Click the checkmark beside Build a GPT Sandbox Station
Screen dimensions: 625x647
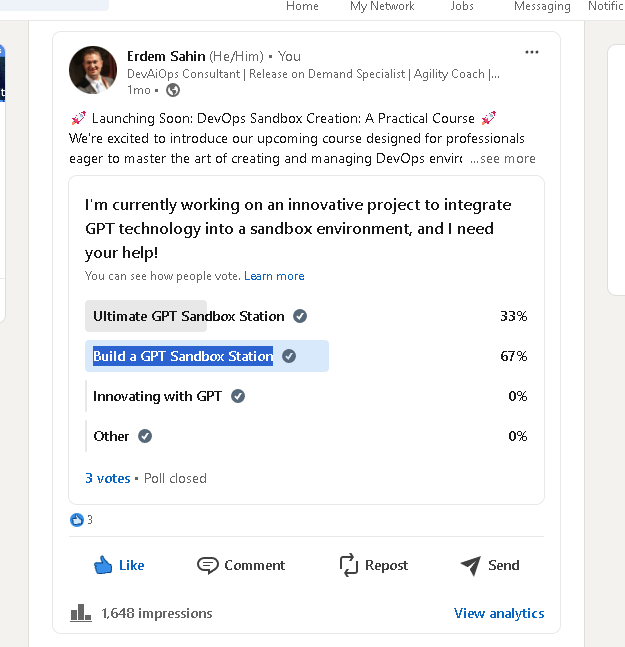pyautogui.click(x=289, y=356)
